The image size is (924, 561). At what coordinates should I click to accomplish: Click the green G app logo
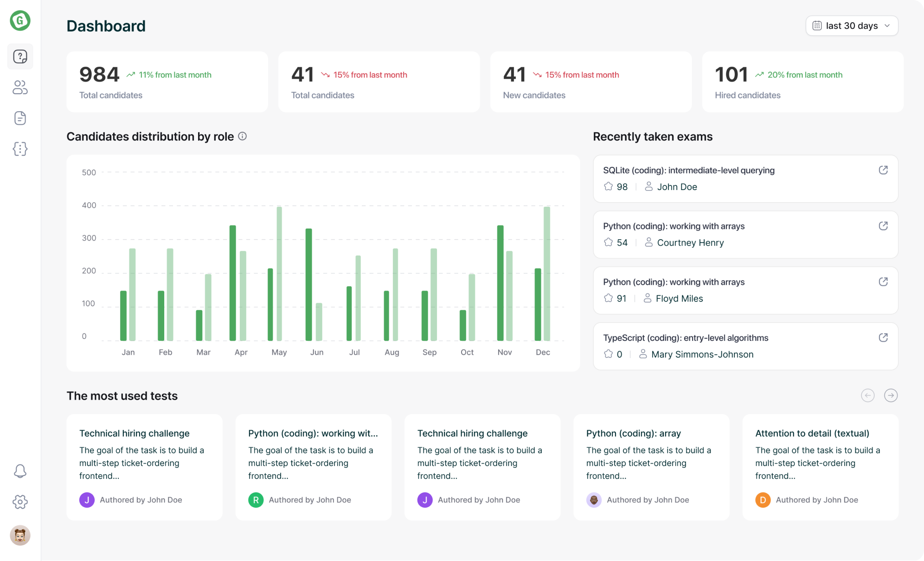coord(20,20)
